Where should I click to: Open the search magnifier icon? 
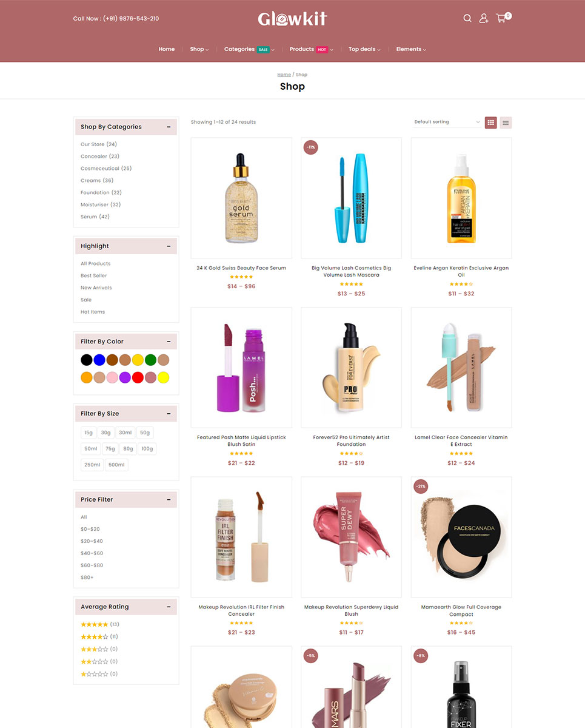click(467, 18)
